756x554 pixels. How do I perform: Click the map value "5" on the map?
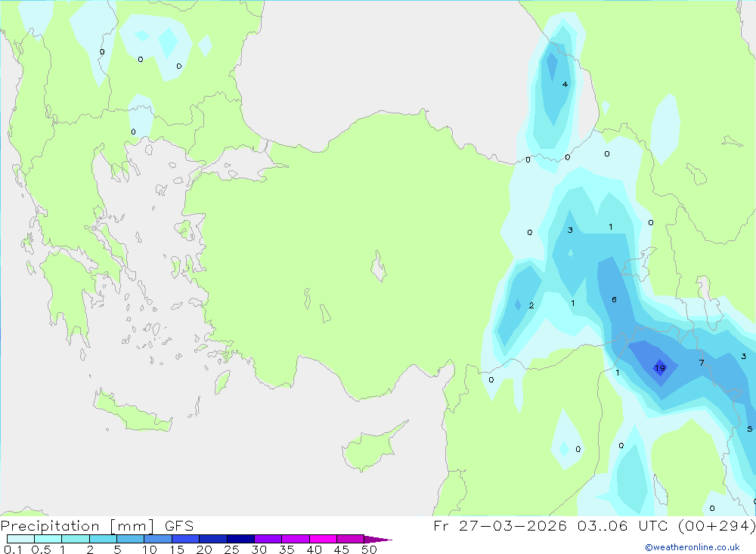pos(750,429)
